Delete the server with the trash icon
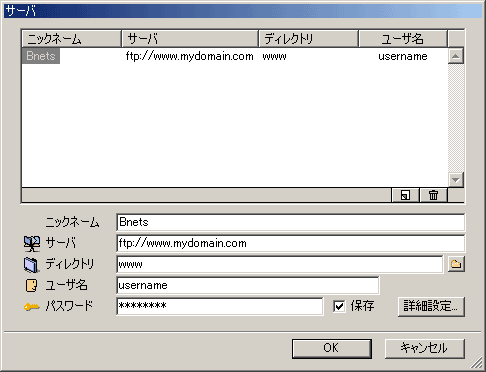Viewport: 486px width, 372px height. [x=433, y=195]
